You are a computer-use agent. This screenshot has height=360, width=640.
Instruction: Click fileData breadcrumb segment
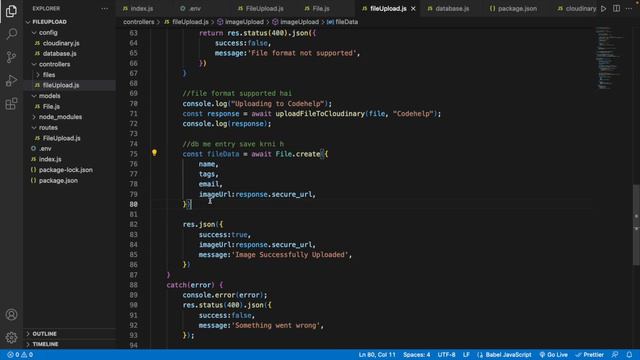346,22
